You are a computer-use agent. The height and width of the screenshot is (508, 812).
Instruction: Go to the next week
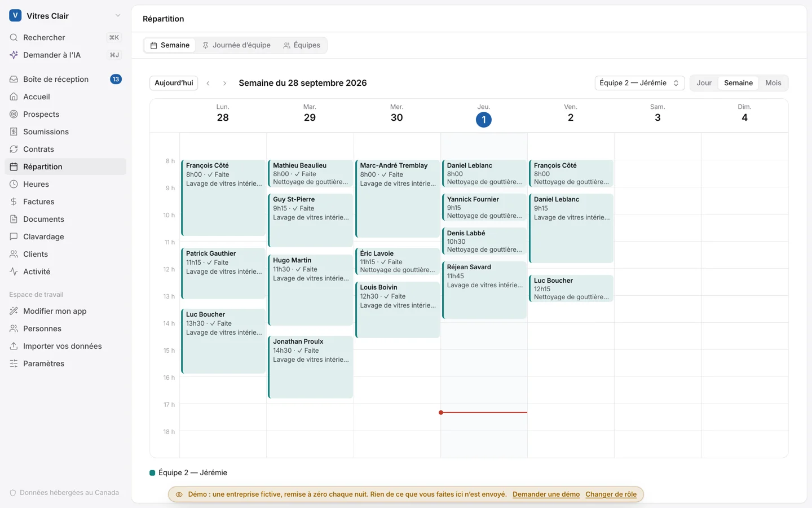tap(224, 83)
